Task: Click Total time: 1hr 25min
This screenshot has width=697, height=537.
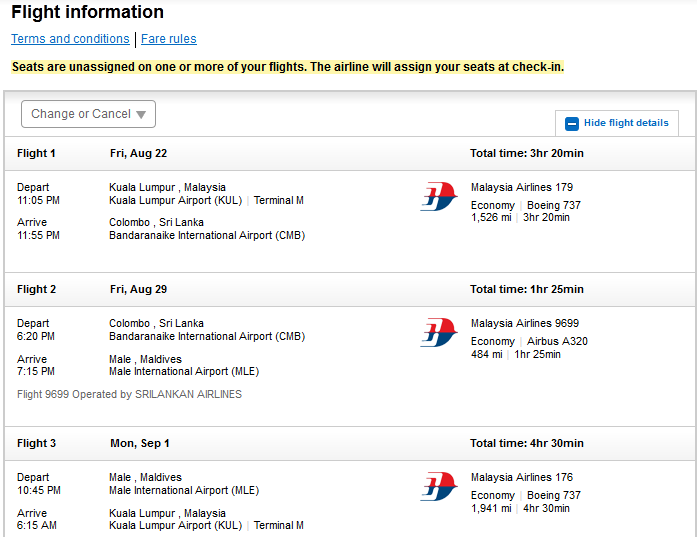Action: click(527, 289)
